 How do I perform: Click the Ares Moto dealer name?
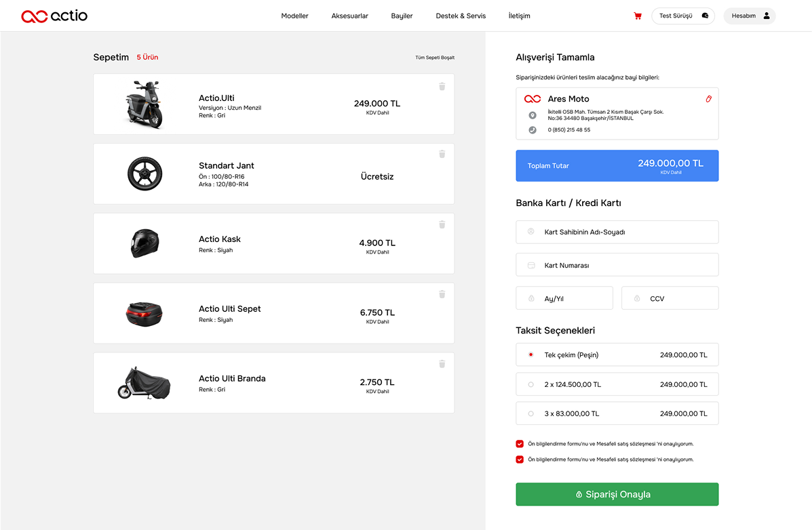(x=568, y=99)
